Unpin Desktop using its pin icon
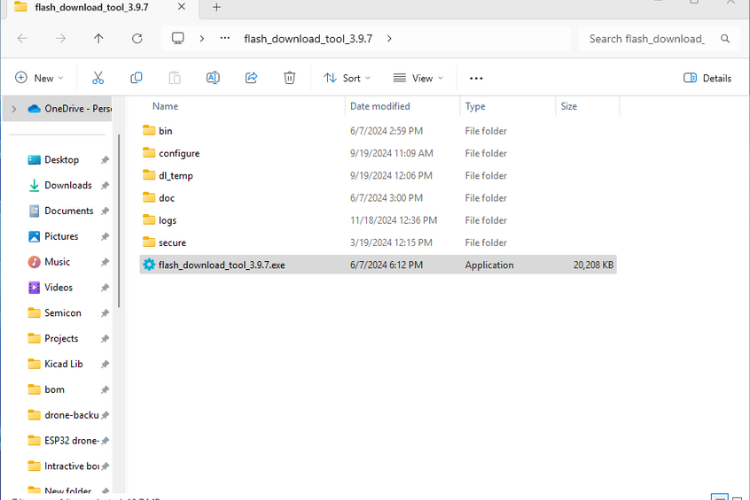This screenshot has height=500, width=750. point(105,160)
